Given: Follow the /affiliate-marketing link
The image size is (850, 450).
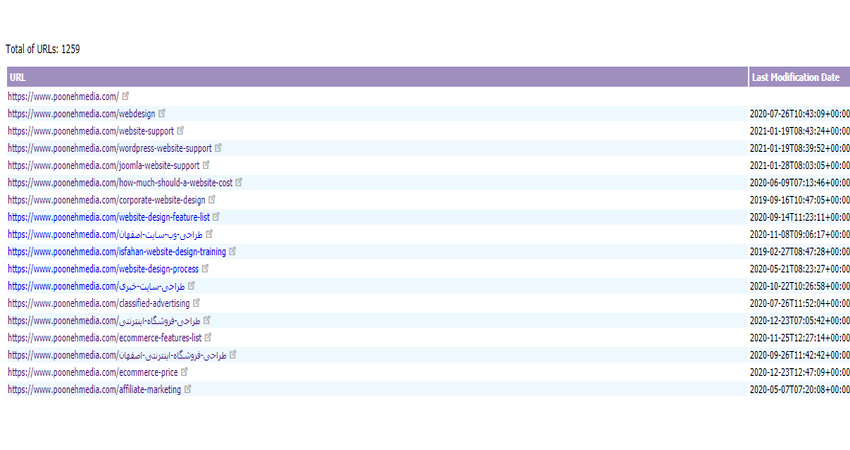Looking at the screenshot, I should pos(94,390).
